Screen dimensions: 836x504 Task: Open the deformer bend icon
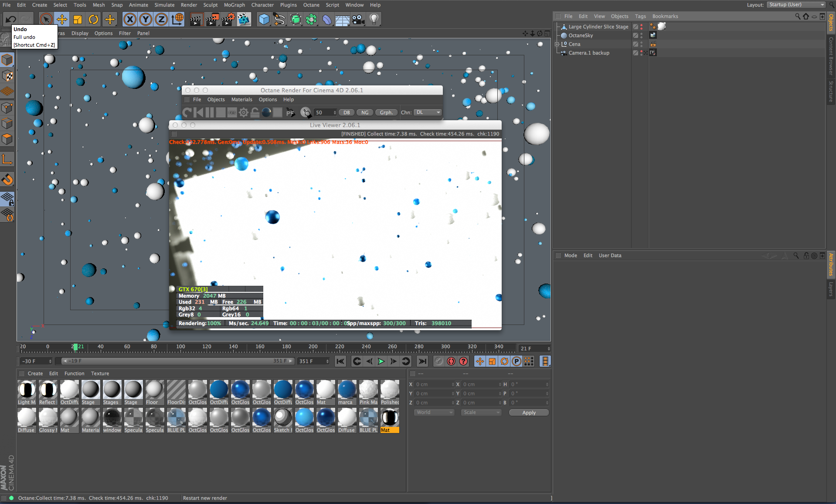[x=327, y=19]
